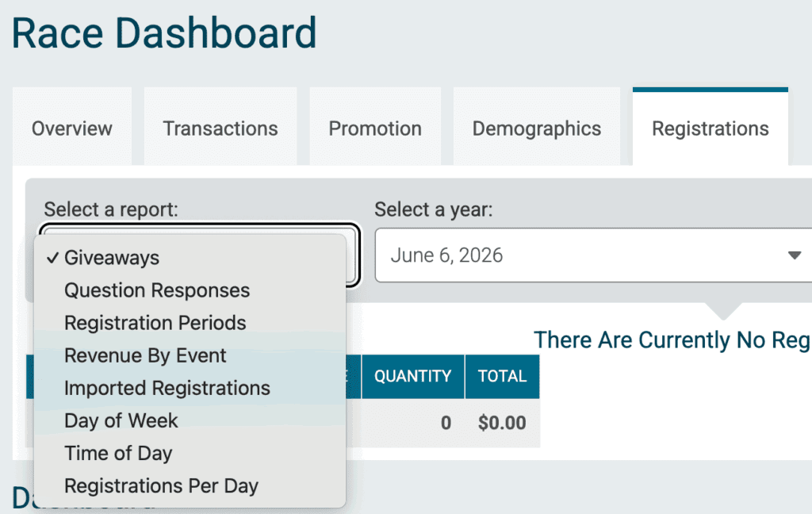Choose Registrations Per Day report
Screen dimensions: 812x514
click(x=161, y=485)
